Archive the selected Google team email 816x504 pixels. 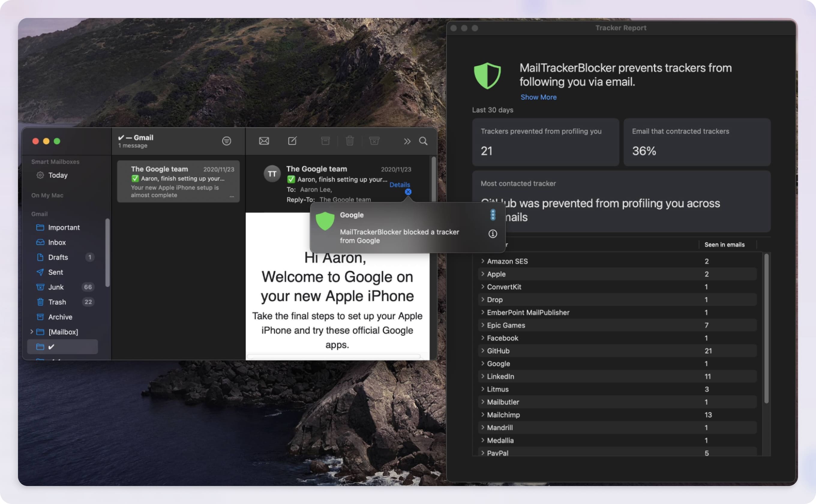click(326, 141)
